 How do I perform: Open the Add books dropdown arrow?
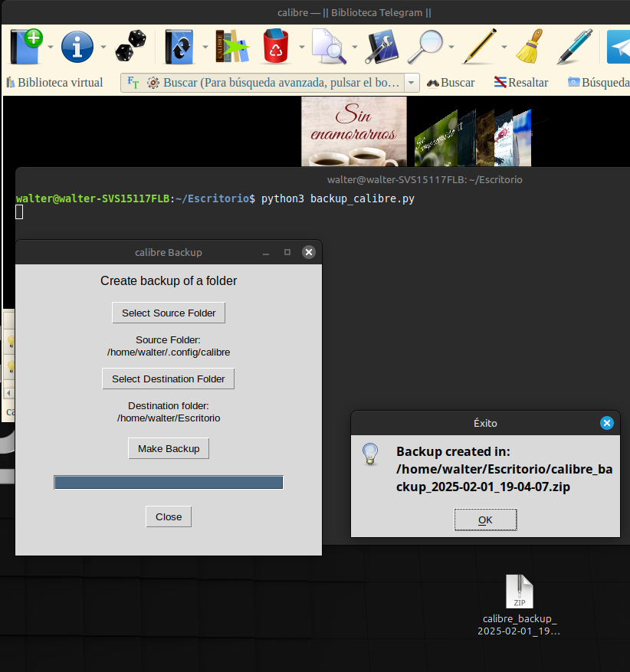(x=51, y=46)
